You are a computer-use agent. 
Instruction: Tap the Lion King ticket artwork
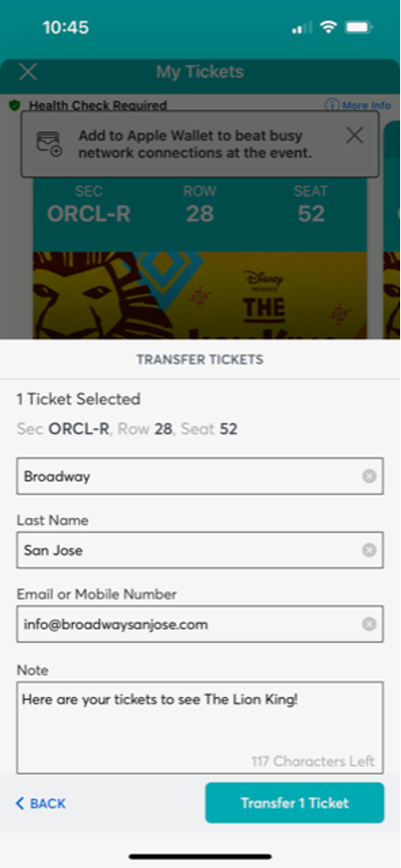200,296
